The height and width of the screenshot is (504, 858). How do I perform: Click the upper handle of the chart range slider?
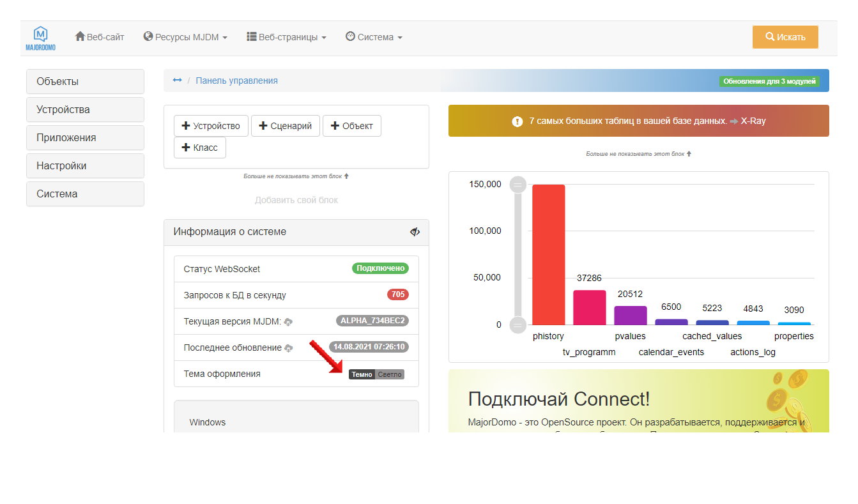point(517,185)
